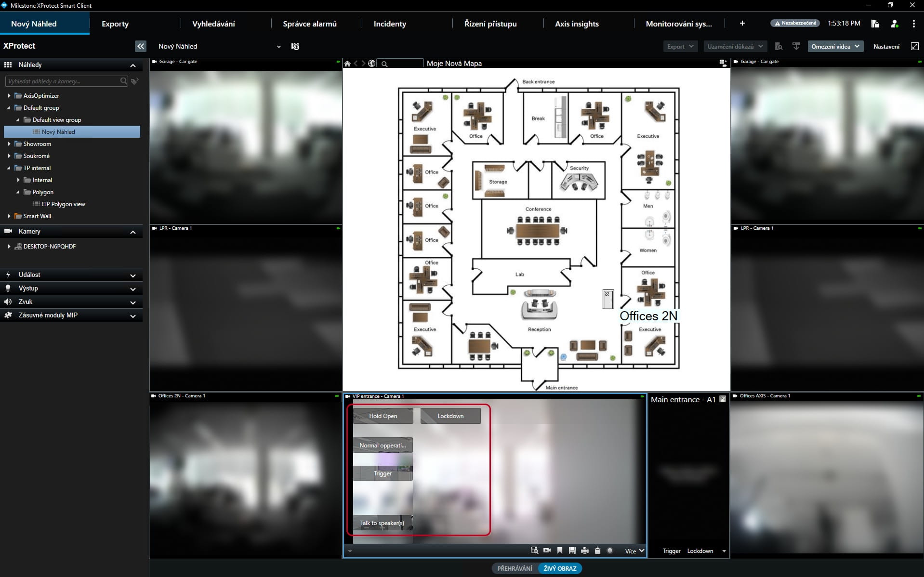Open the Řízení přístupu tab
This screenshot has width=924, height=577.
click(490, 24)
